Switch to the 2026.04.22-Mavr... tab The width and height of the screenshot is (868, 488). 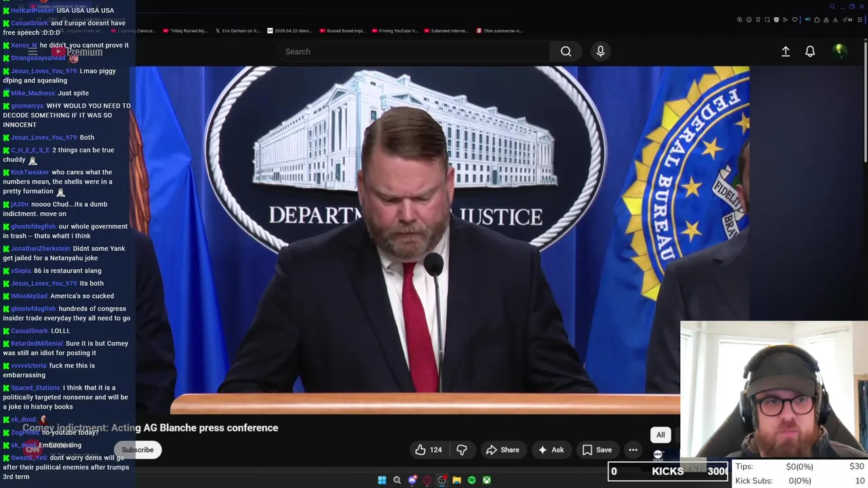tap(290, 30)
